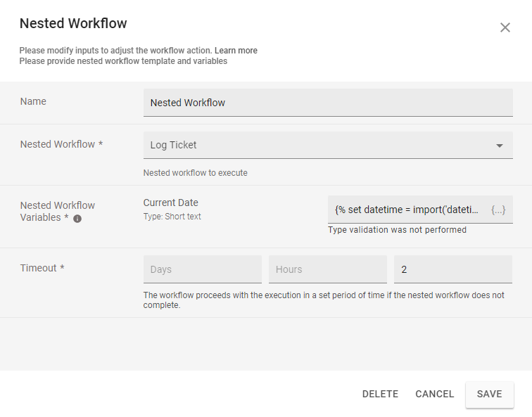Expand the Nested Workflow dropdown arrow

click(499, 146)
